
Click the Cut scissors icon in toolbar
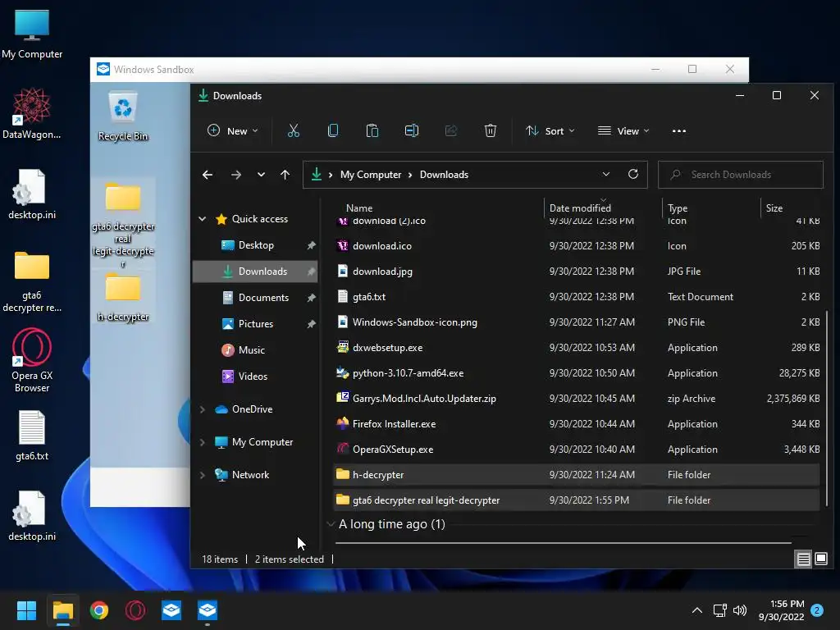pyautogui.click(x=294, y=130)
